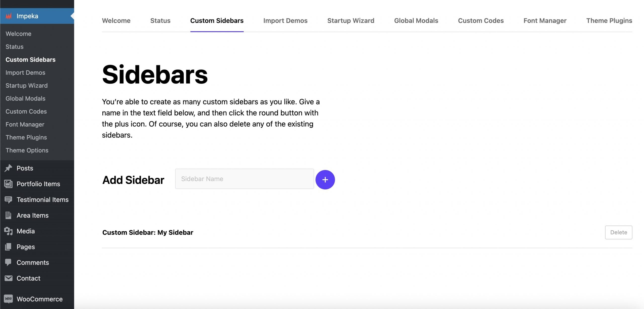Switch to the Import Demos tab
Screen dimensions: 644x309
point(285,21)
